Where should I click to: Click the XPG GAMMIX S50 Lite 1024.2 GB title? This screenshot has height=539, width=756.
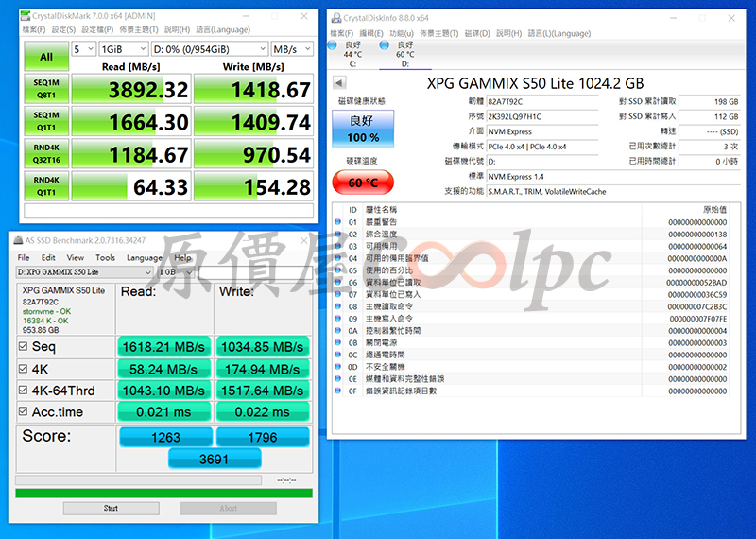click(535, 83)
